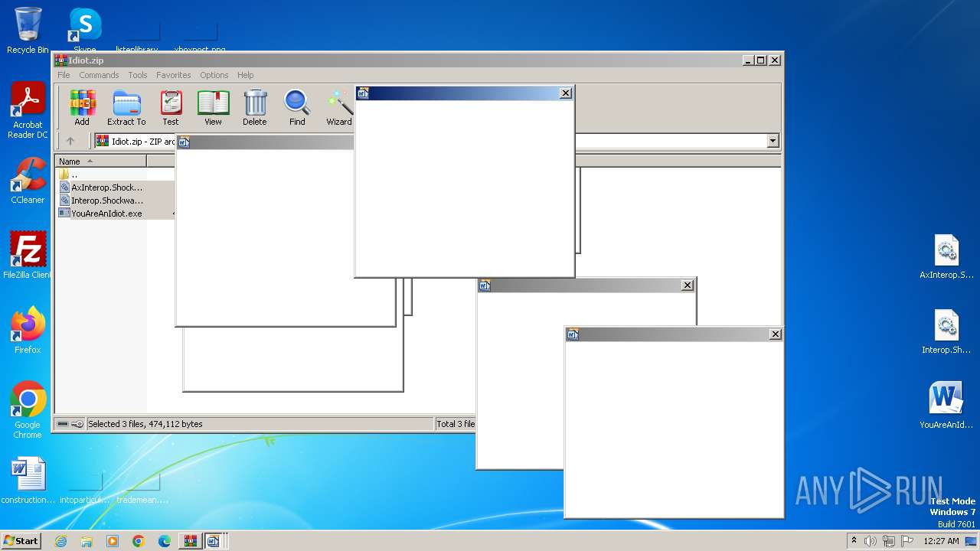Select the YouAreAnIdiot.exe file row

101,214
